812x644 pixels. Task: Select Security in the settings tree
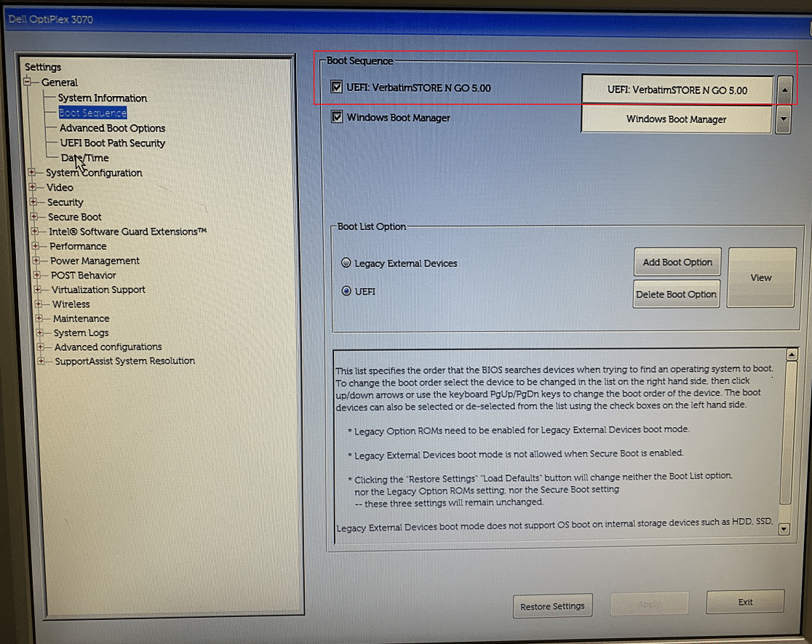pyautogui.click(x=65, y=202)
